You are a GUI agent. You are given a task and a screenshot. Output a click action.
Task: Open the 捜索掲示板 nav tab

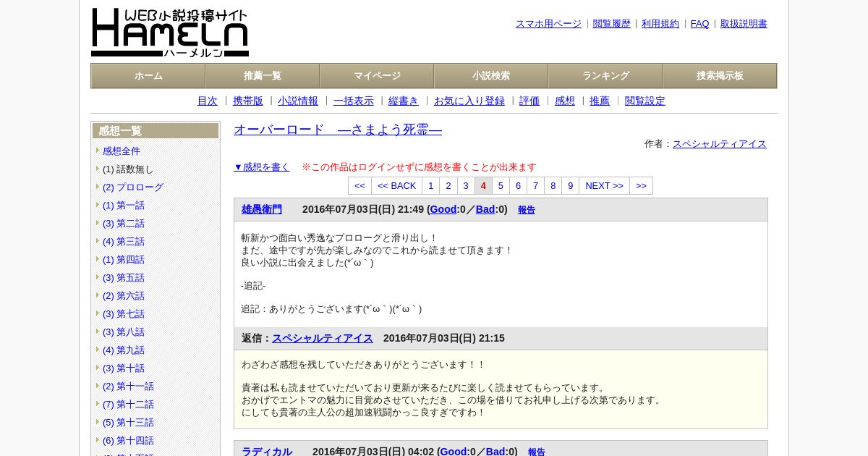[720, 76]
